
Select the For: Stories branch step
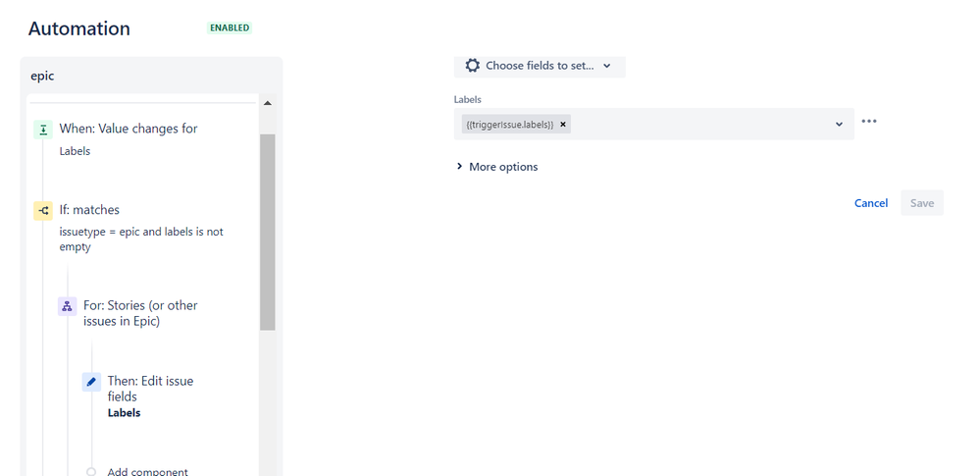tap(140, 313)
